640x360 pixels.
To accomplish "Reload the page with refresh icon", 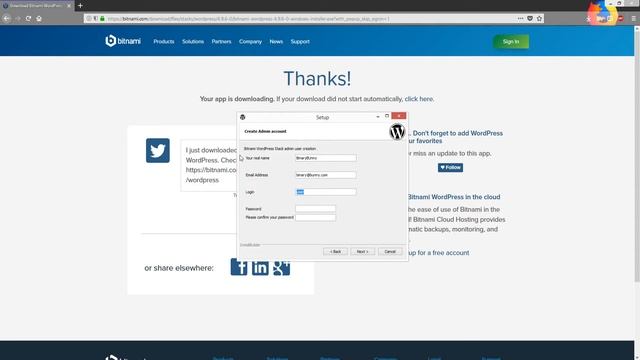I will point(28,18).
